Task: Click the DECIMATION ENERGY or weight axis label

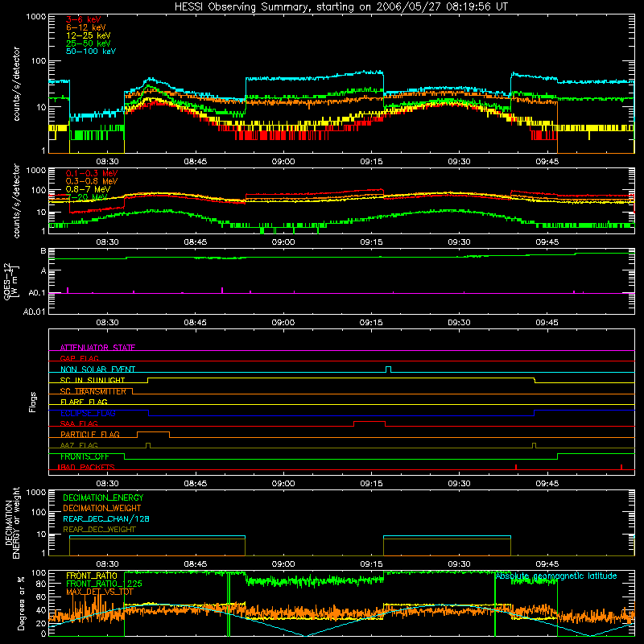Action: point(13,522)
